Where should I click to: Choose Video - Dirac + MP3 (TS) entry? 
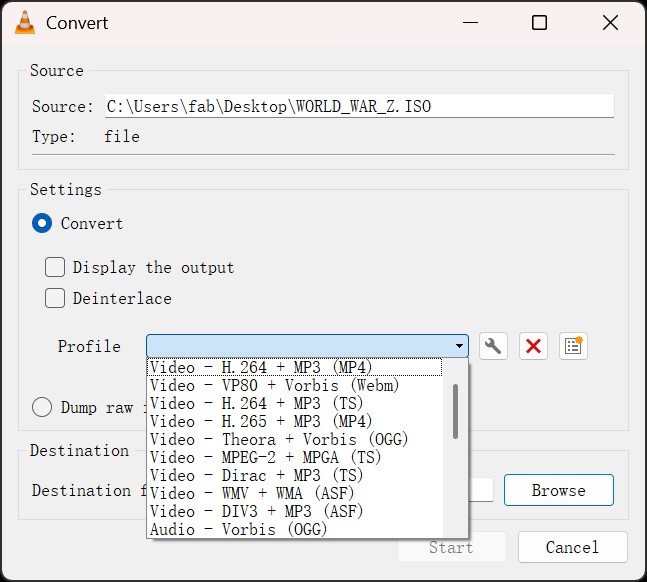click(x=294, y=476)
